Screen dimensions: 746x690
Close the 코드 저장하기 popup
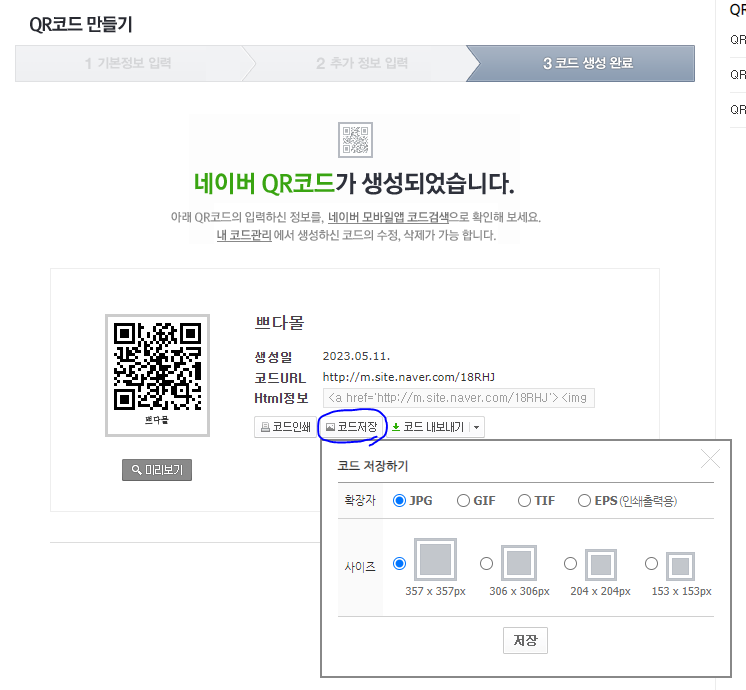coord(710,459)
